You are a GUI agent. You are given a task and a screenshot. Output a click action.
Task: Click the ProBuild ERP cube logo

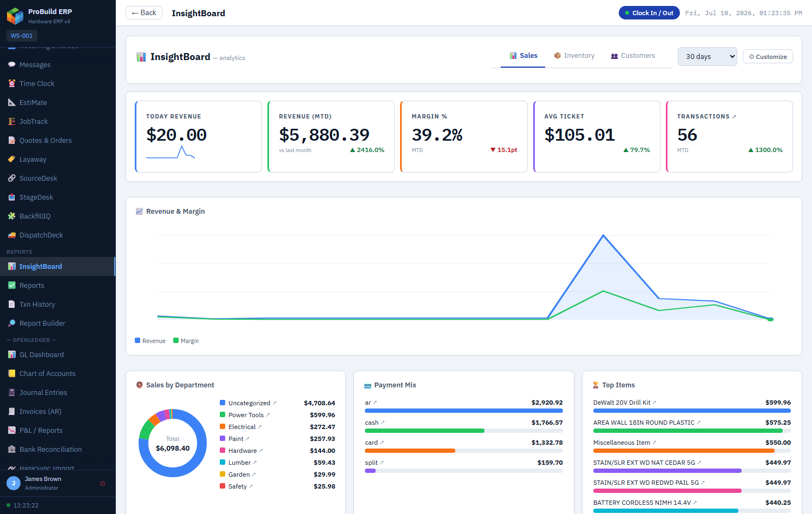(x=15, y=16)
